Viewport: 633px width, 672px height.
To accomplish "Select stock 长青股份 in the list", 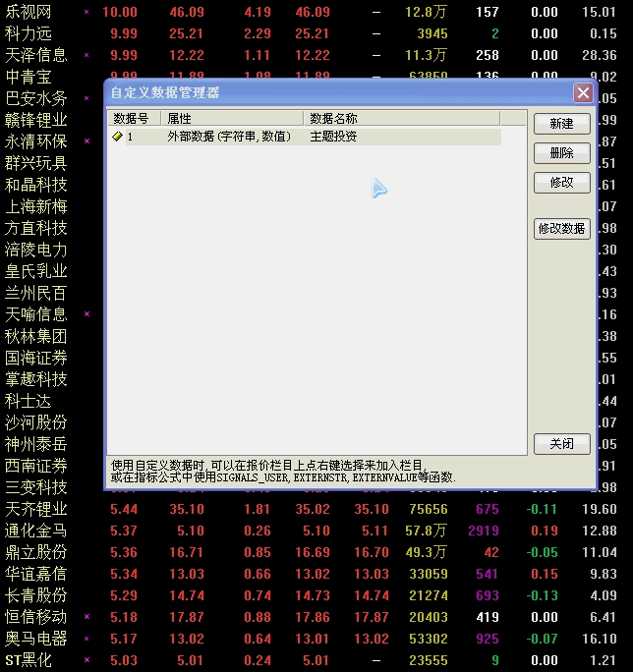I will coord(36,595).
